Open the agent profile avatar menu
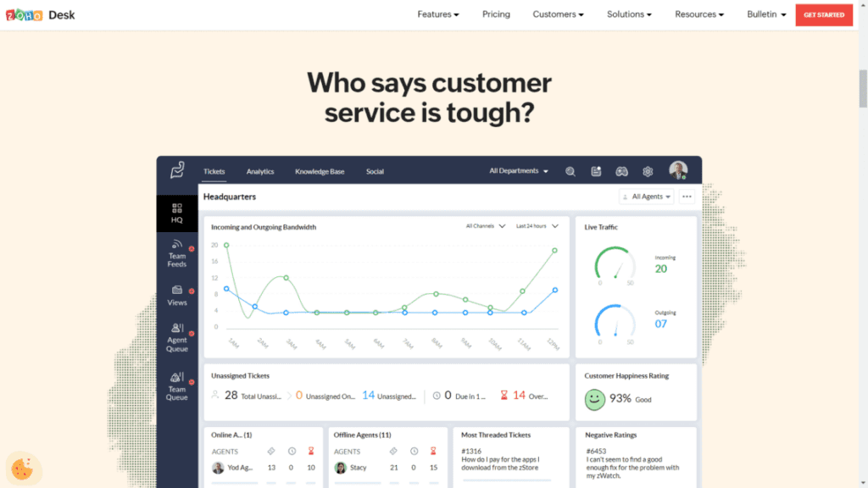The image size is (868, 488). point(678,170)
